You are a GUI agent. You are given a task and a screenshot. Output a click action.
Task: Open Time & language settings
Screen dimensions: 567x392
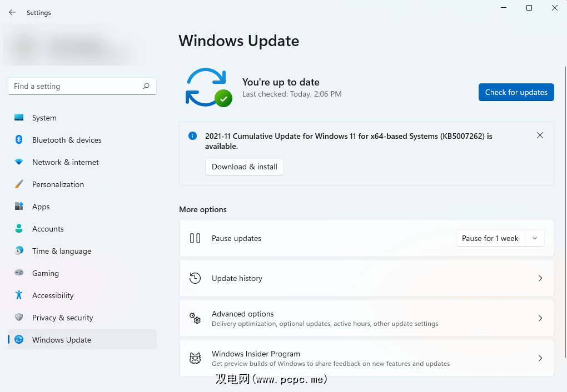[82, 251]
